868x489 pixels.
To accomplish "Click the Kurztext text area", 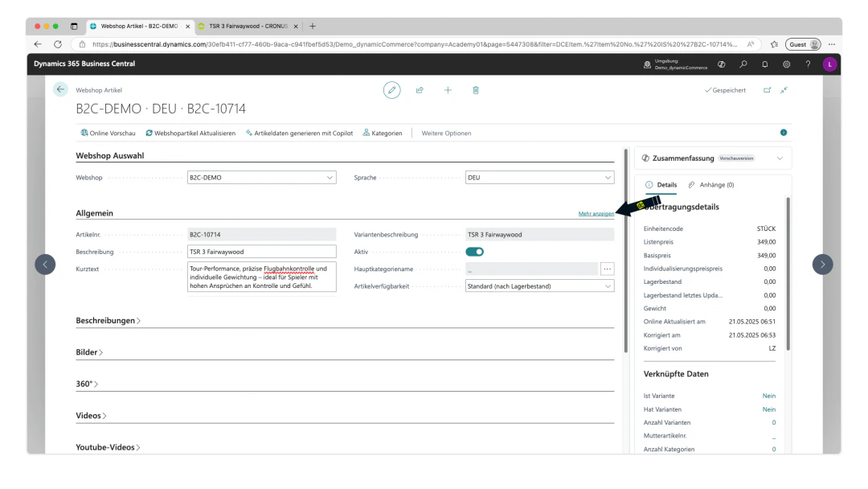I will pos(261,277).
